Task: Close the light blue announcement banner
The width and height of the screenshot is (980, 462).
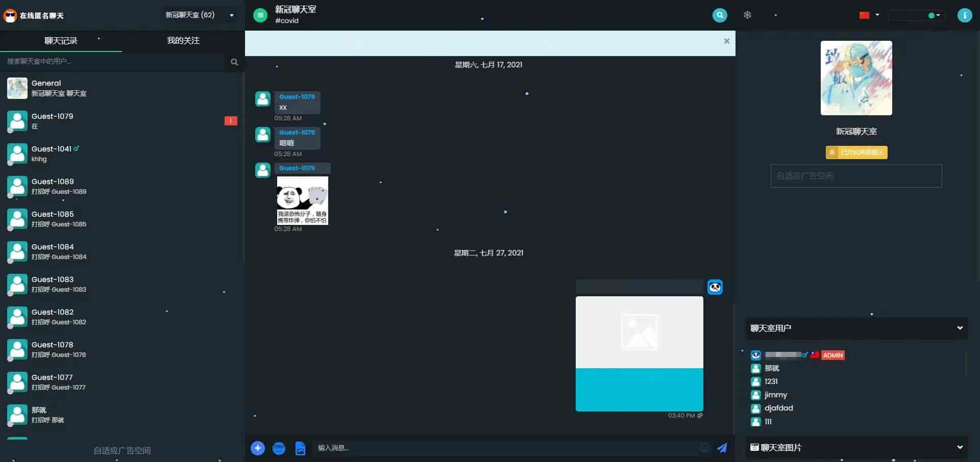Action: (x=726, y=41)
